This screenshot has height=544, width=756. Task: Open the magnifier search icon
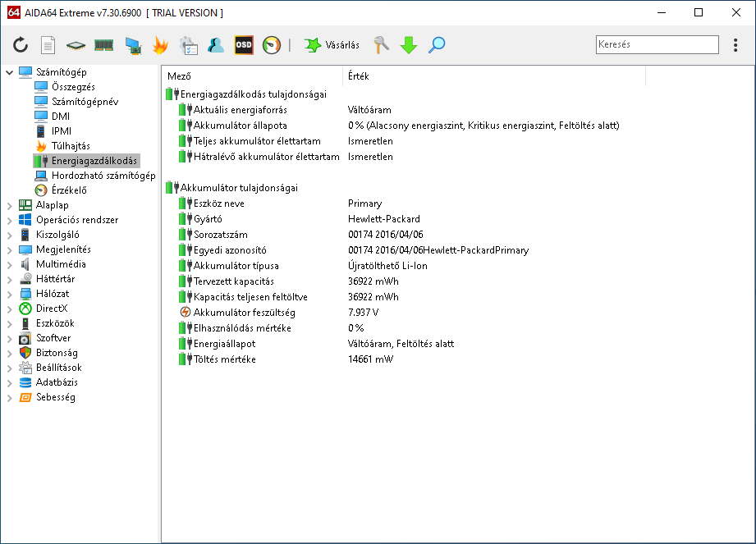click(x=437, y=45)
